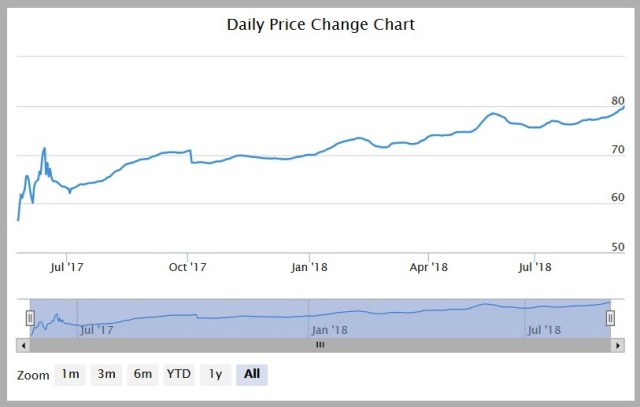Click the scrollbar right arrow
The height and width of the screenshot is (407, 640).
618,344
